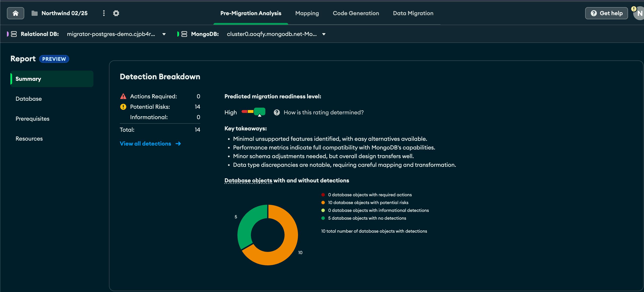Click the home icon button
The image size is (644, 292).
click(x=16, y=13)
